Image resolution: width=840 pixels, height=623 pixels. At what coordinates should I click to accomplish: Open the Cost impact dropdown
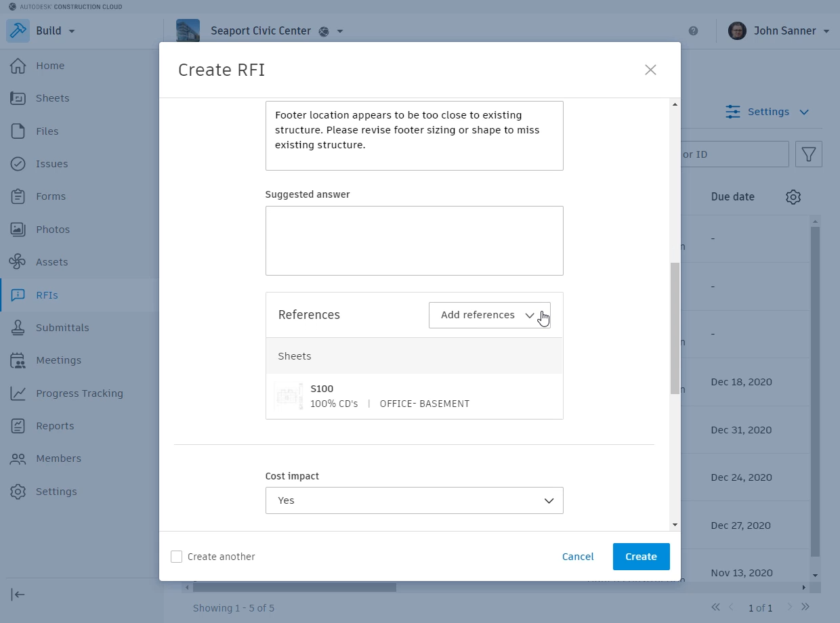pyautogui.click(x=414, y=500)
